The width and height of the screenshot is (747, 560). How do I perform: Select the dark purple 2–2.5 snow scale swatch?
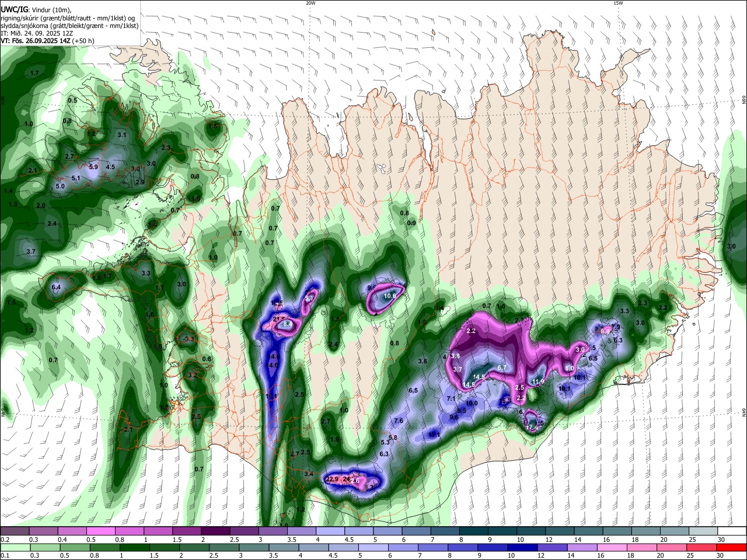[215, 531]
